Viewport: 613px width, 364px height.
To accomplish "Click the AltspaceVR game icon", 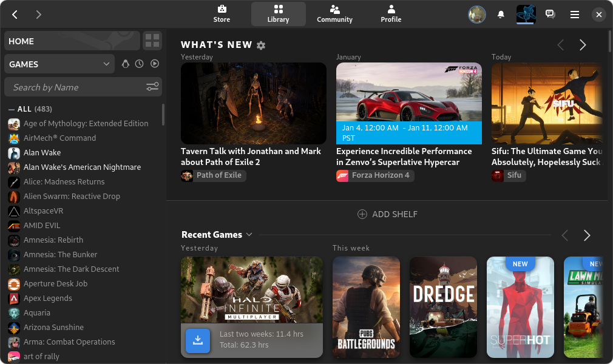I will (14, 211).
